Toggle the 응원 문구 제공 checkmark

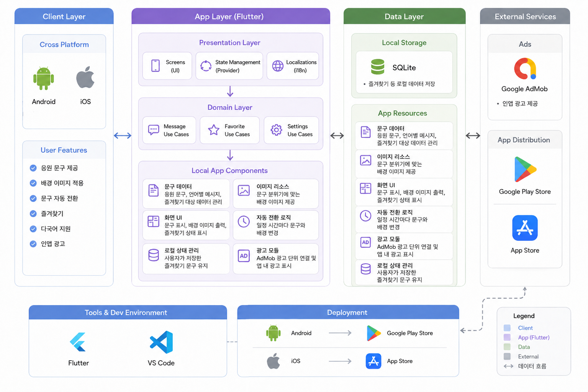(33, 168)
